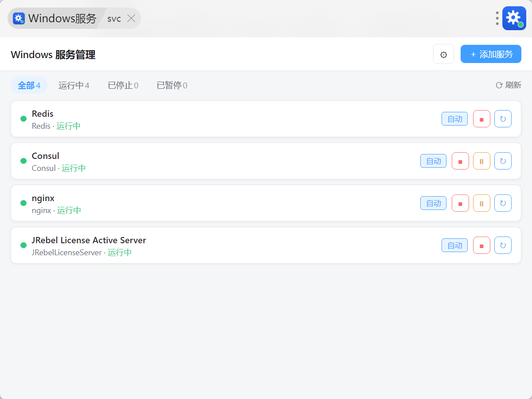This screenshot has height=399, width=532.
Task: Click the green status dot next to nginx
Action: [x=23, y=203]
